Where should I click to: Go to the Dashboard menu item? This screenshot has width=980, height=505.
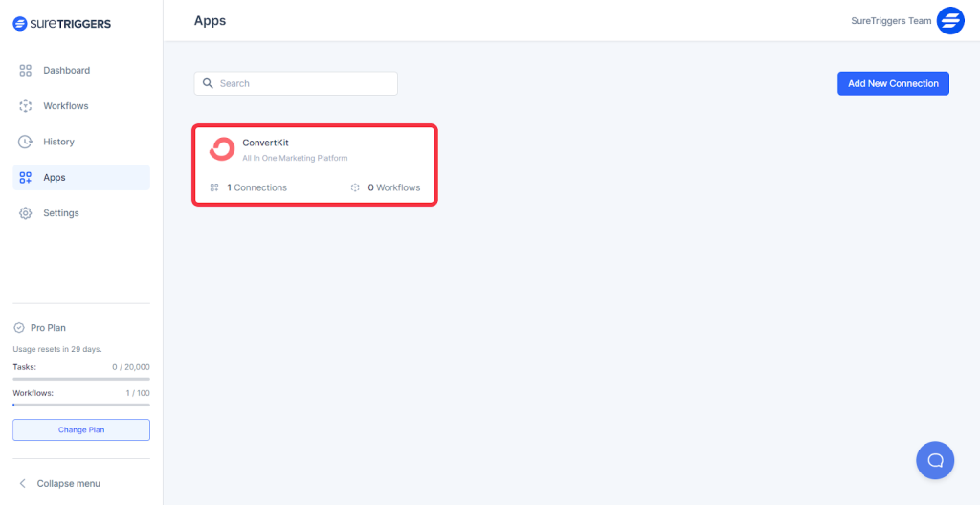(66, 71)
